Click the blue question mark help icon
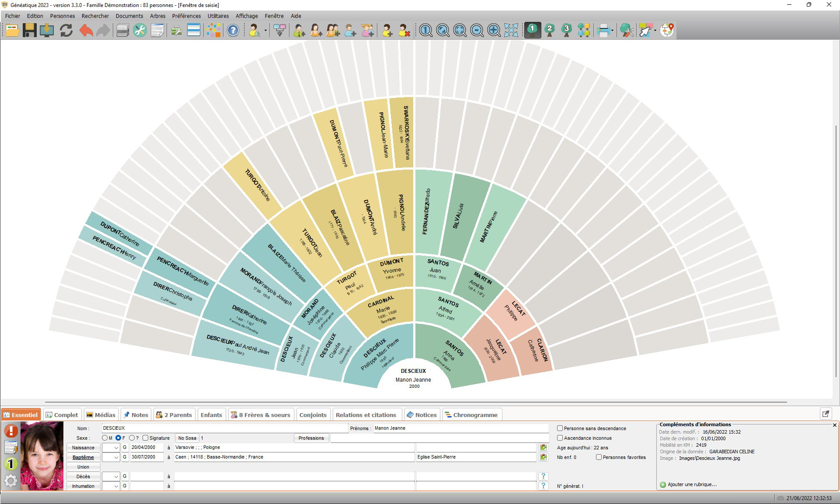The image size is (840, 504). (233, 30)
